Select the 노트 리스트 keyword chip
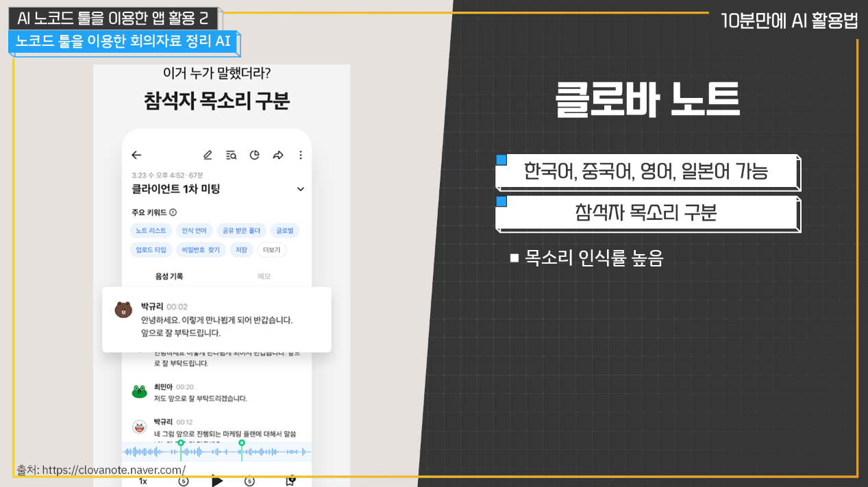 coord(151,231)
